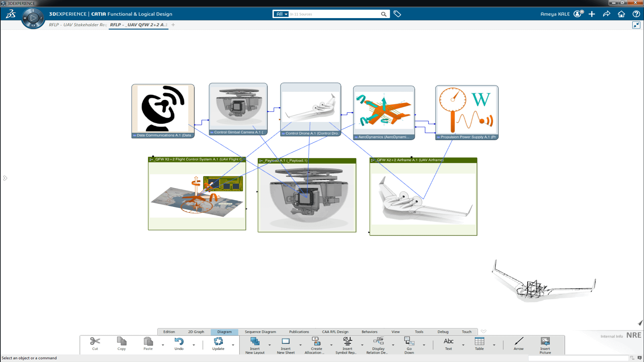Screen dimensions: 644x362
Task: Switch to RFLP UAV Stakeholder Req tab
Action: pyautogui.click(x=78, y=25)
